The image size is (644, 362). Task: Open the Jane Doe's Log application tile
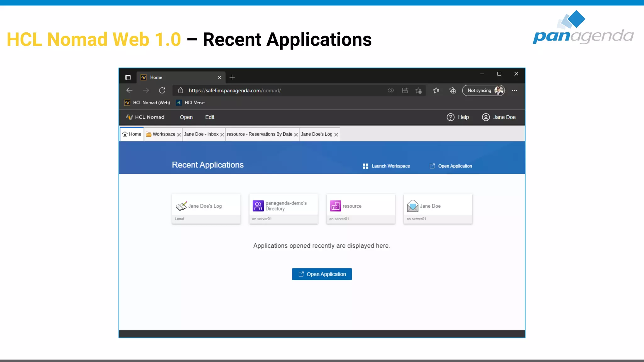click(x=206, y=209)
